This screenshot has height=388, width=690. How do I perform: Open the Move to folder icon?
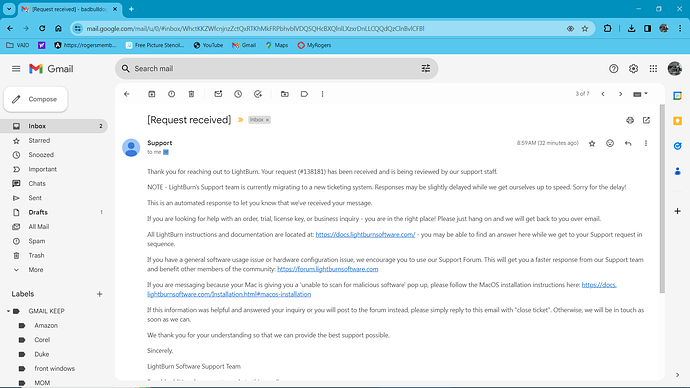285,94
